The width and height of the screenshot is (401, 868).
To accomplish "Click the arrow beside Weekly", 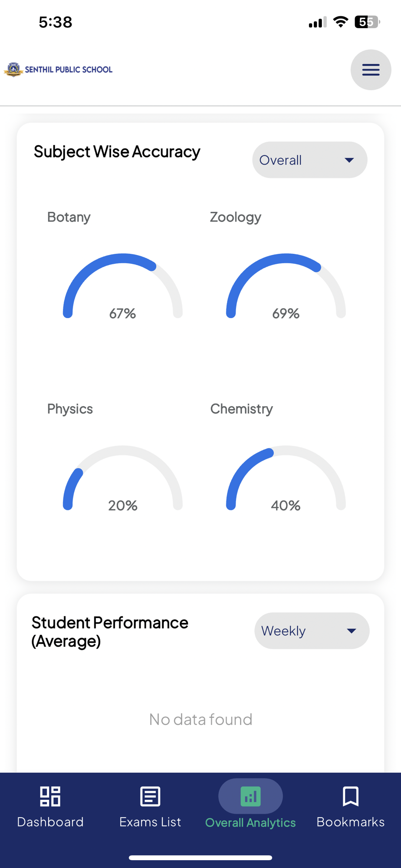I will coord(352,631).
